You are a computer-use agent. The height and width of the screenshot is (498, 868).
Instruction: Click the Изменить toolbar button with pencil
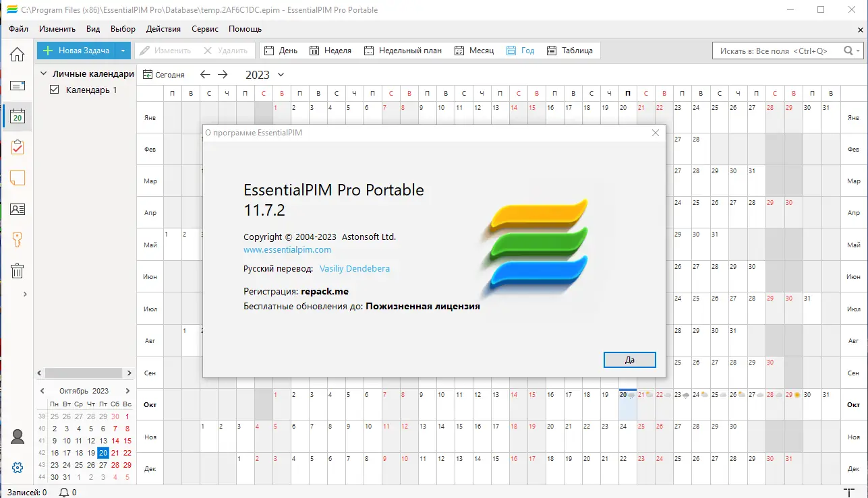tap(165, 51)
